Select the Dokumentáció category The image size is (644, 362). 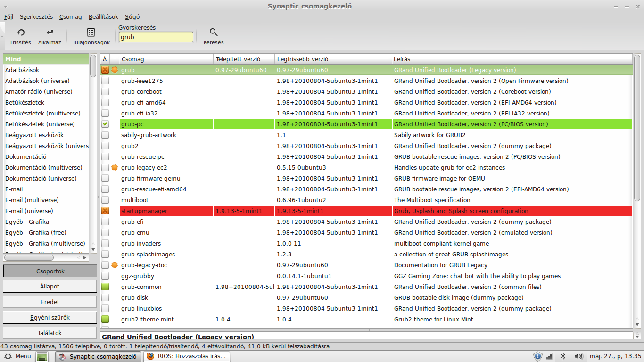[x=46, y=156]
